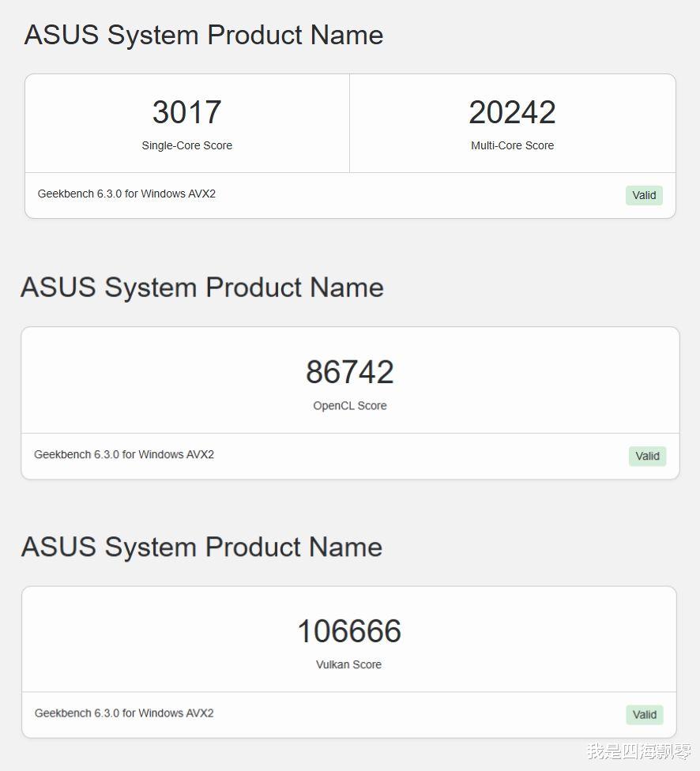Click the OpenCL Score label
The width and height of the screenshot is (700, 771).
pyautogui.click(x=349, y=405)
